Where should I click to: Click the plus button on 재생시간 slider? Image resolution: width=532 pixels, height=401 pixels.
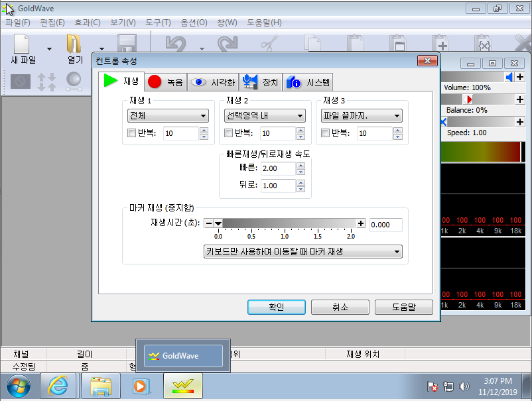coord(361,223)
